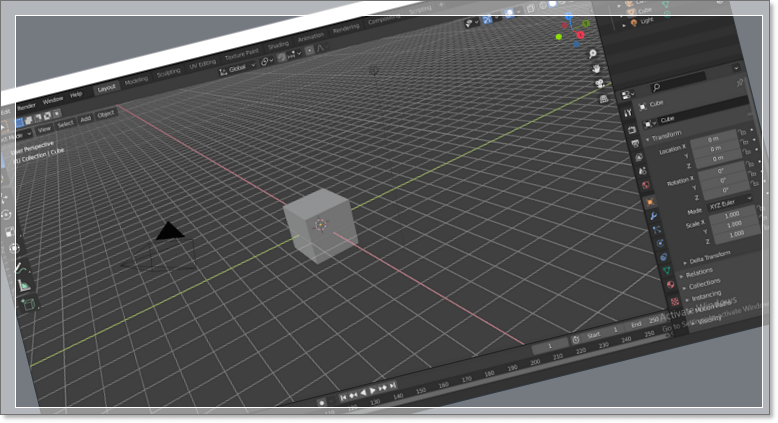This screenshot has width=778, height=423.
Task: Toggle lock on Location X
Action: click(x=742, y=132)
